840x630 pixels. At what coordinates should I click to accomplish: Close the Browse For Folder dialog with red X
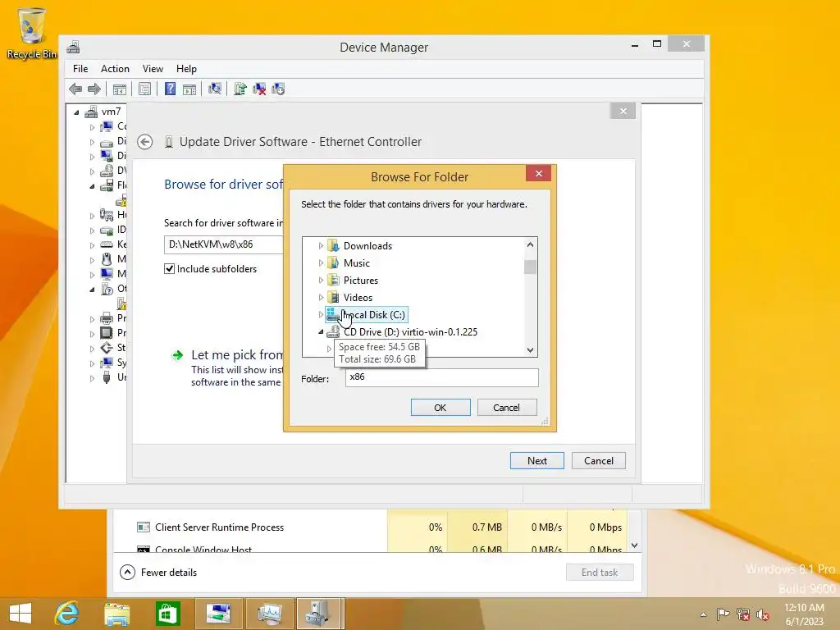[x=538, y=173]
